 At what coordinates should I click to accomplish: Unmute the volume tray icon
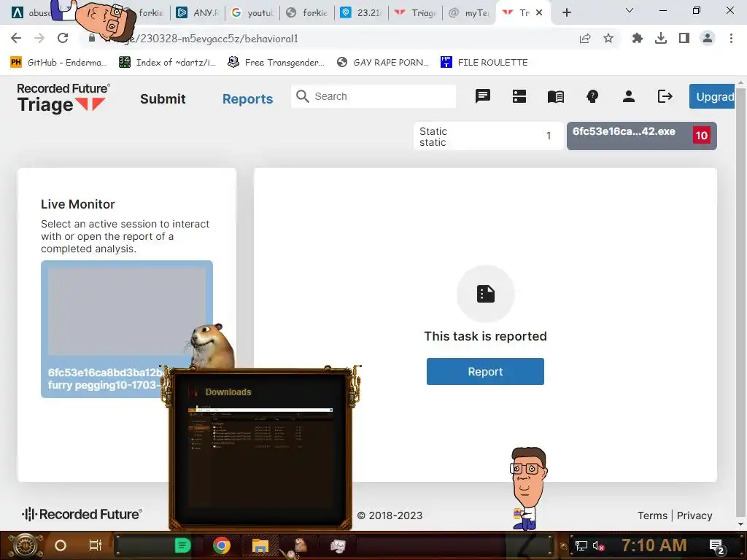(x=598, y=545)
